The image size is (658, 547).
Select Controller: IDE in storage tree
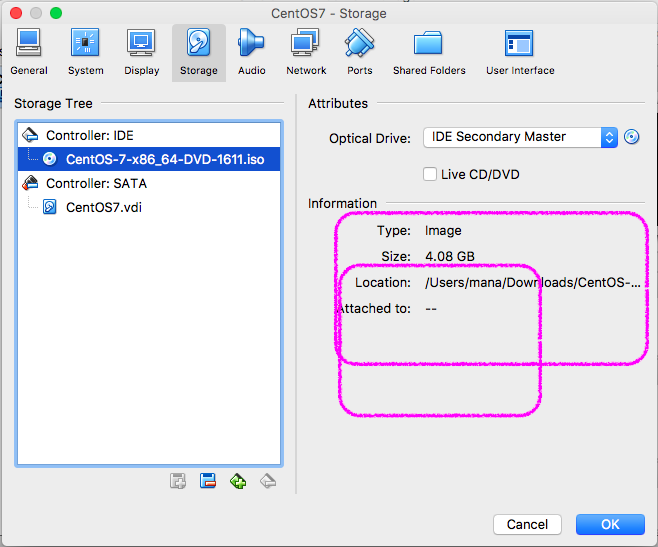click(149, 135)
